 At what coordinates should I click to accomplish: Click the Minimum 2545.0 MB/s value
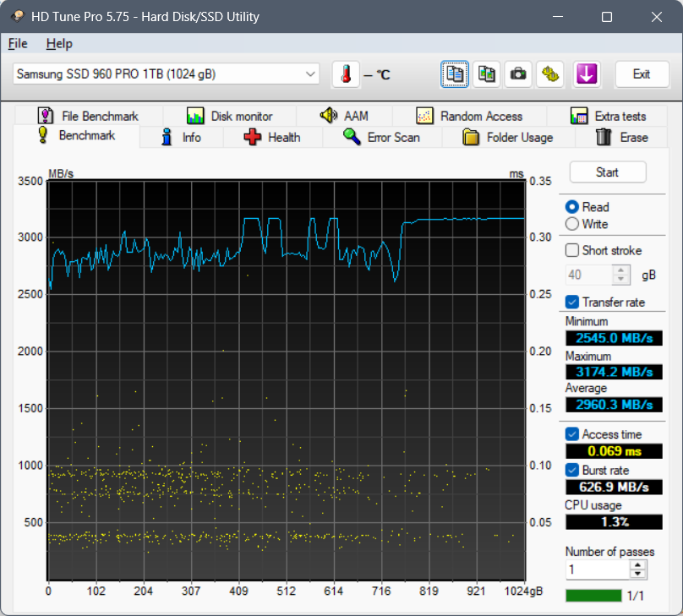614,338
